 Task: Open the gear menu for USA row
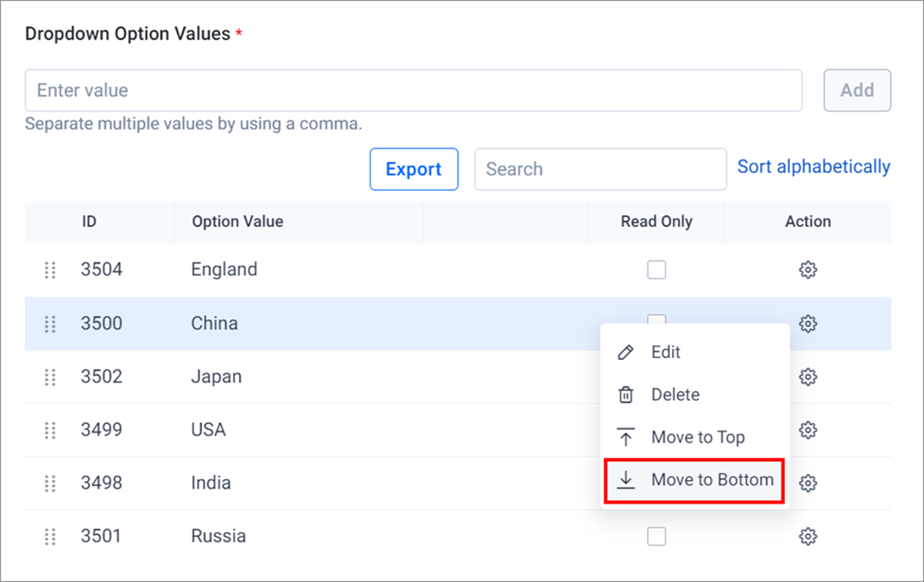(807, 430)
